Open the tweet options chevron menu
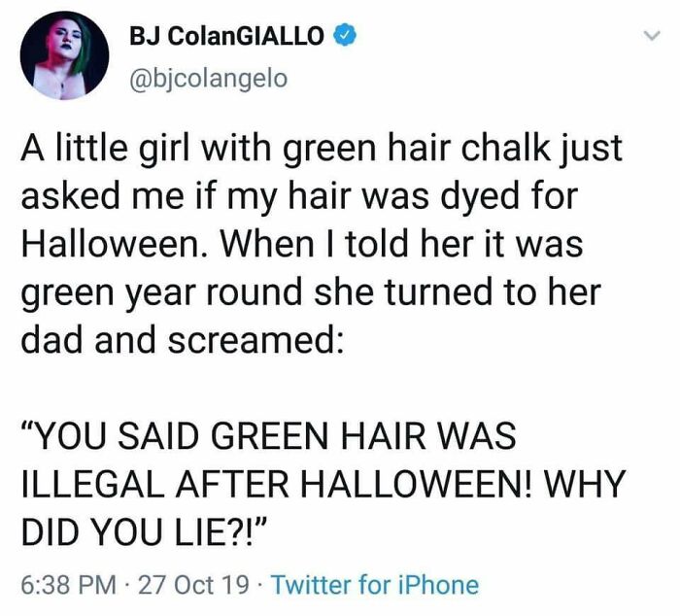Viewport: 680px width, 616px height. point(652,36)
